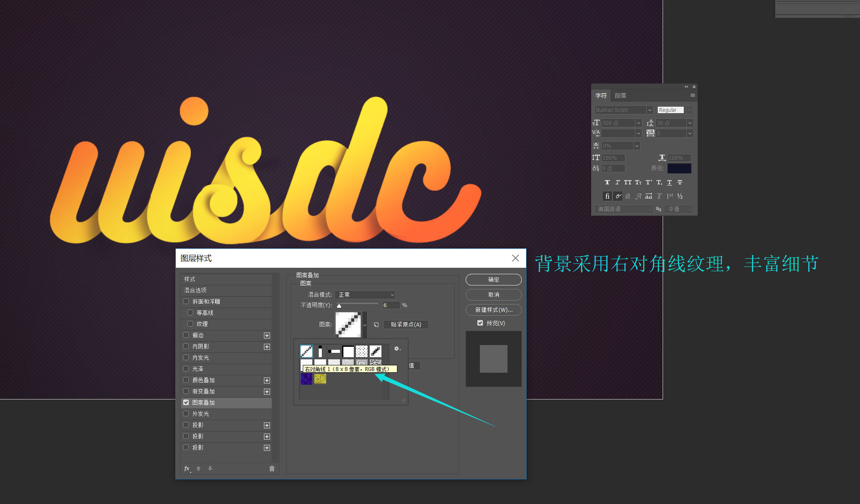Enable the 描边 stroke checkbox
This screenshot has height=504, width=860.
pyautogui.click(x=186, y=335)
